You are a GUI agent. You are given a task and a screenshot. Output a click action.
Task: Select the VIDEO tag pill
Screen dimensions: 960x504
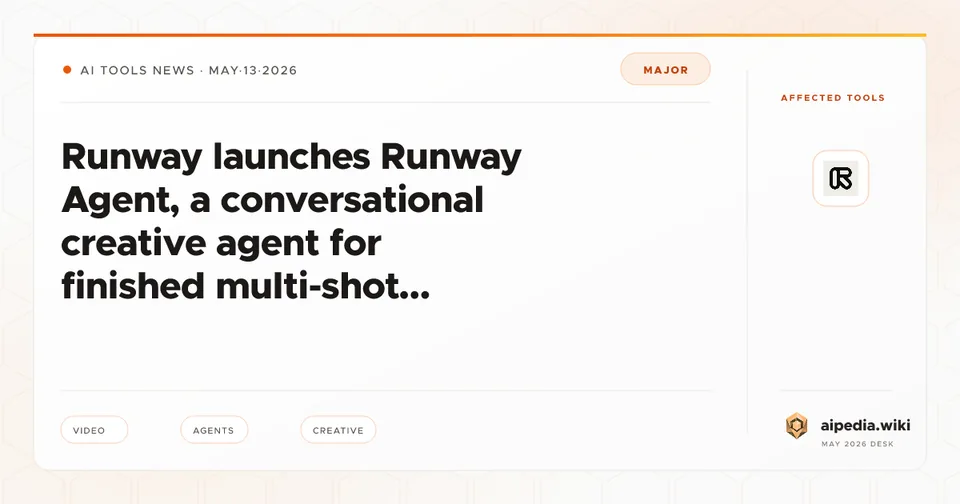tap(94, 430)
